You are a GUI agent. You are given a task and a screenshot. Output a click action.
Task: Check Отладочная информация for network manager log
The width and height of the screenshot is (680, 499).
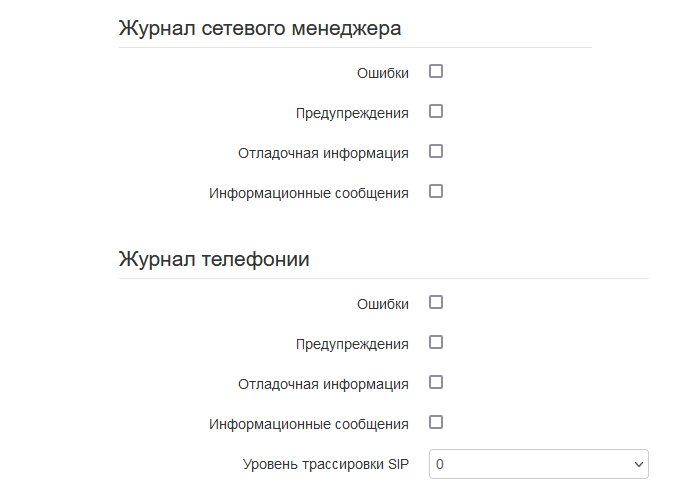pyautogui.click(x=436, y=152)
